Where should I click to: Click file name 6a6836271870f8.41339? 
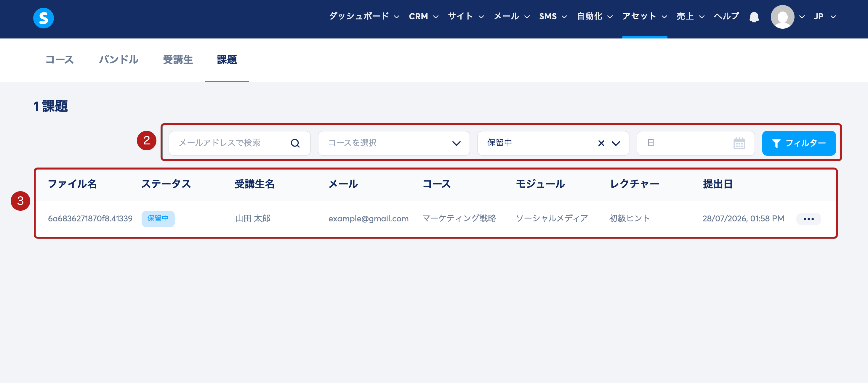tap(90, 219)
